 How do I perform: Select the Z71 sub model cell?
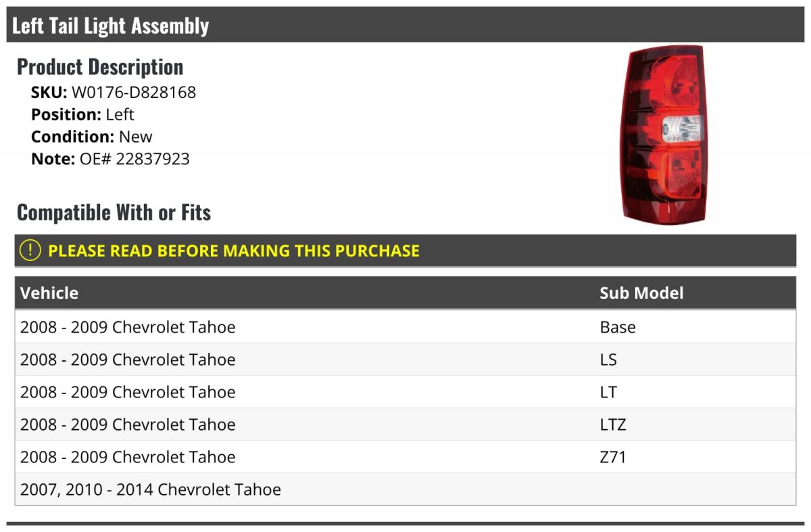(x=613, y=457)
